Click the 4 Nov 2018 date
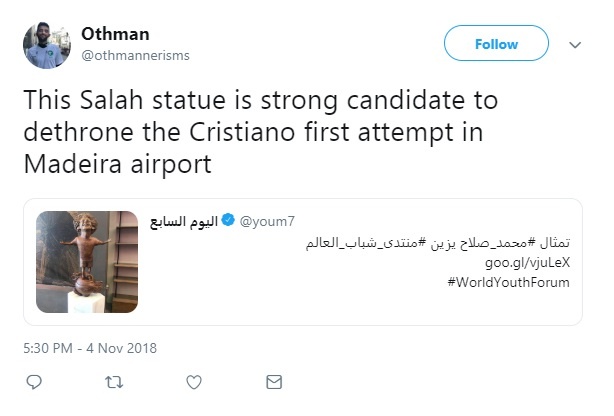The image size is (614, 416). pyautogui.click(x=121, y=348)
